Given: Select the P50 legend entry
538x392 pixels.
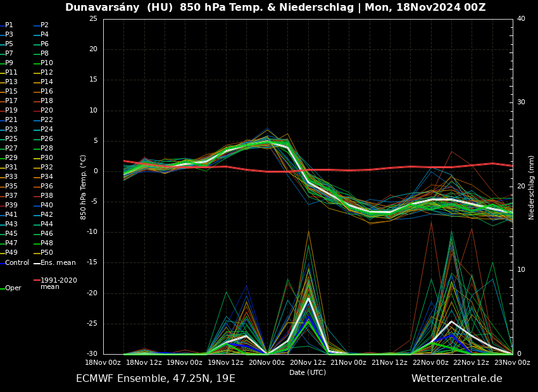Looking at the screenshot, I should [47, 253].
